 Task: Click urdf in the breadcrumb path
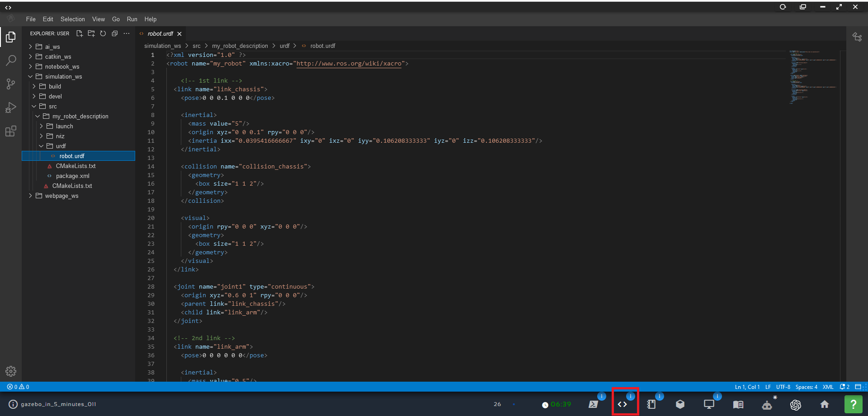(x=284, y=46)
